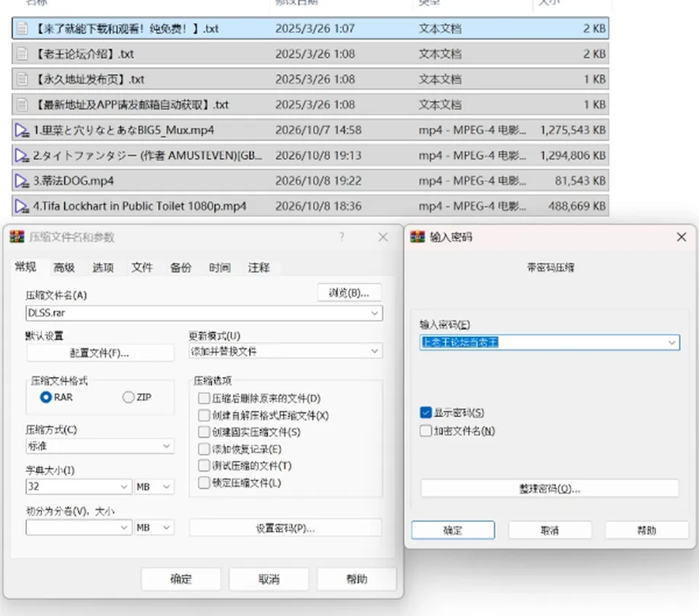Click the mp4 icon of the file starting with 1.
This screenshot has width=699, height=616.
click(21, 130)
